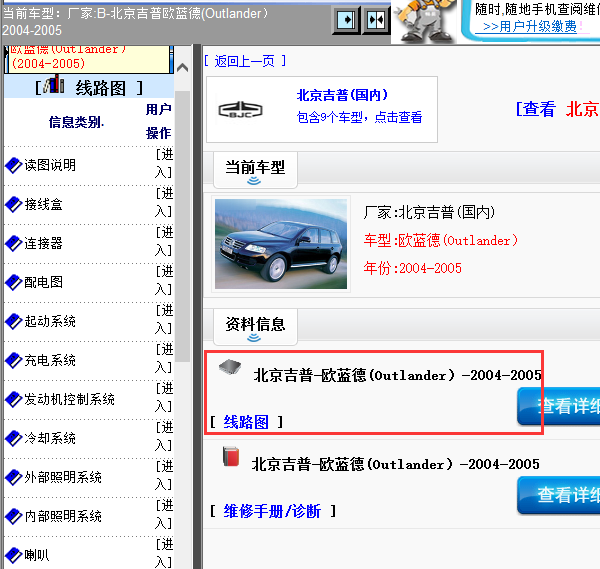The image size is (600, 569).
Task: Enter the 配电图 category via [进入]
Action: point(164,281)
